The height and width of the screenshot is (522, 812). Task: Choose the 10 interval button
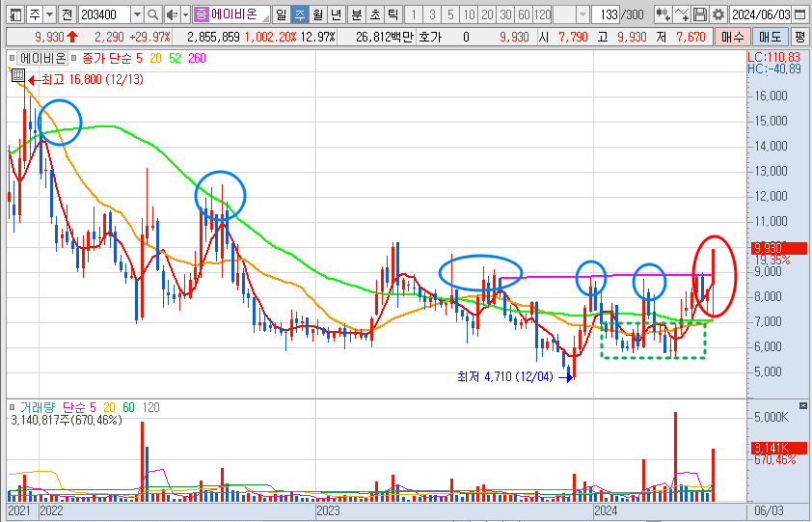(469, 14)
